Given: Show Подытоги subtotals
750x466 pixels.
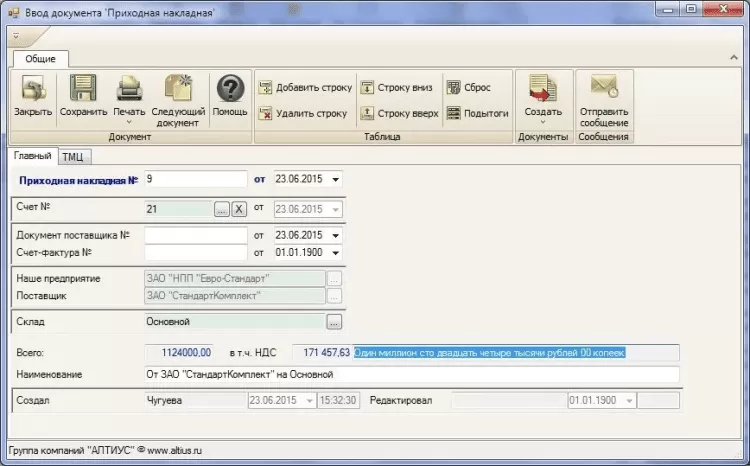Looking at the screenshot, I should [477, 113].
